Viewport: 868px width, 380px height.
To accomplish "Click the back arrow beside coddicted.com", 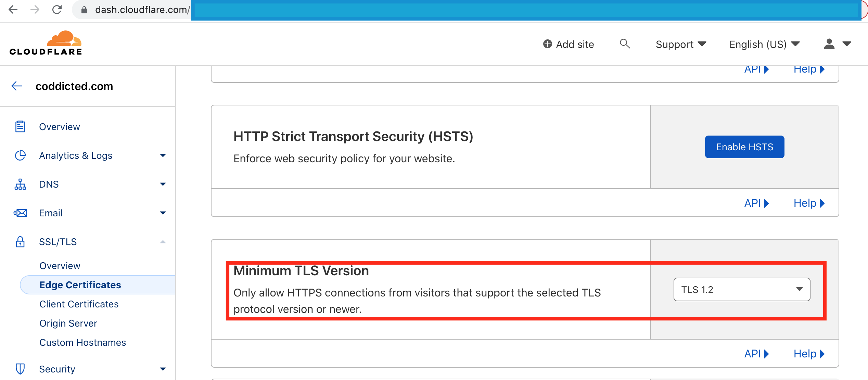I will [17, 86].
